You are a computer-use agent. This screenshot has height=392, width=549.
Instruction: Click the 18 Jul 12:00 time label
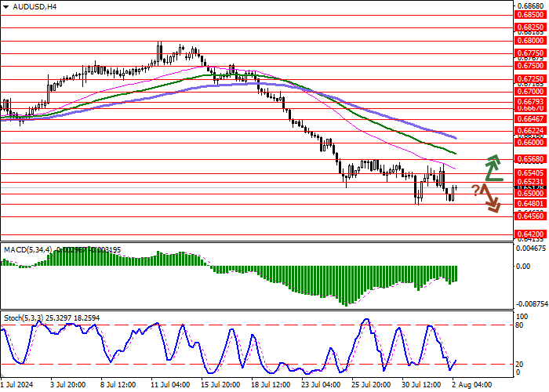[271, 385]
